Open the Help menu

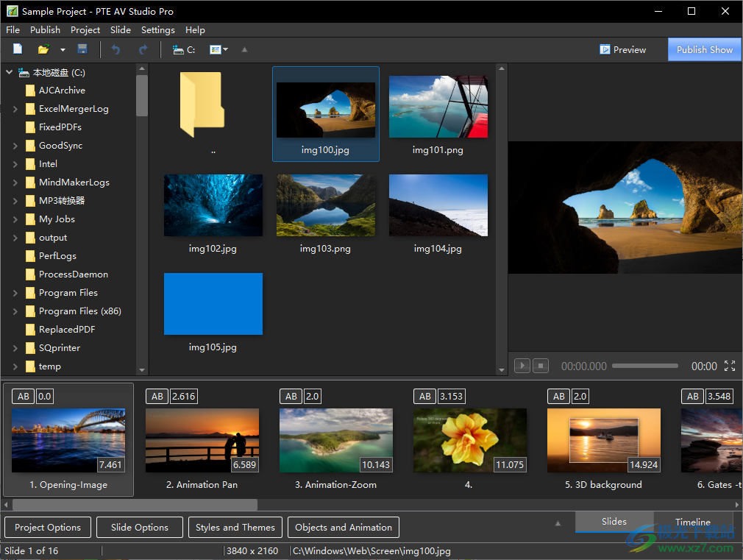click(195, 30)
